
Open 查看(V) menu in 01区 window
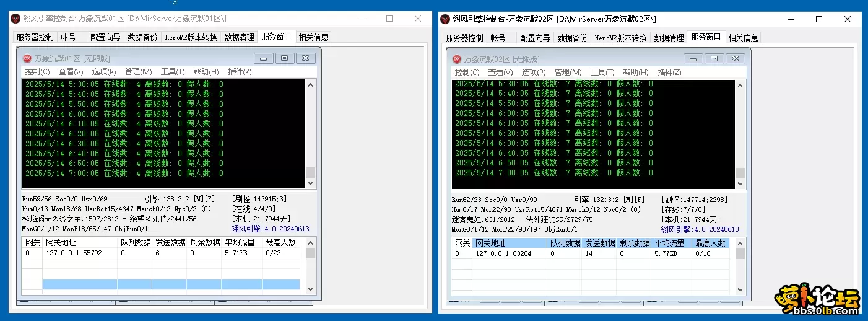pyautogui.click(x=71, y=72)
